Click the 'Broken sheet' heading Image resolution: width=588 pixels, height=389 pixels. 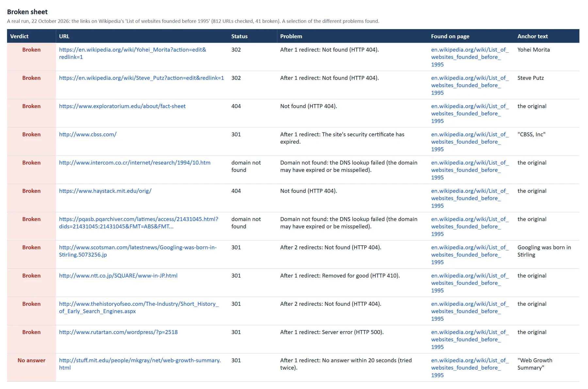pyautogui.click(x=27, y=12)
